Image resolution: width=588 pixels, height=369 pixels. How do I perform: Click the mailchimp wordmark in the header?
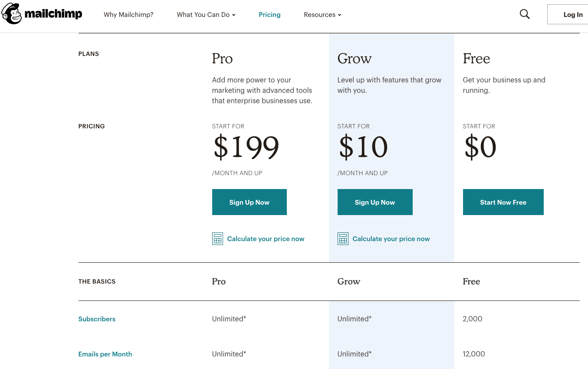coord(53,14)
